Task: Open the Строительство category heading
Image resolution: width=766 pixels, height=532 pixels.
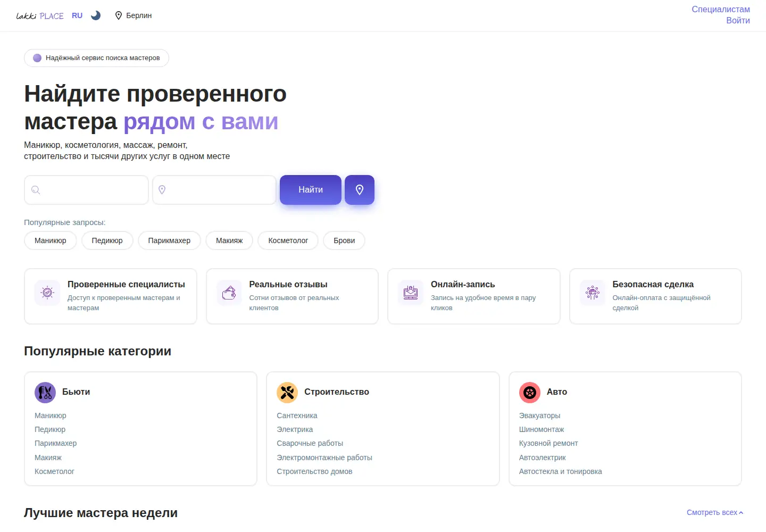Action: (337, 392)
